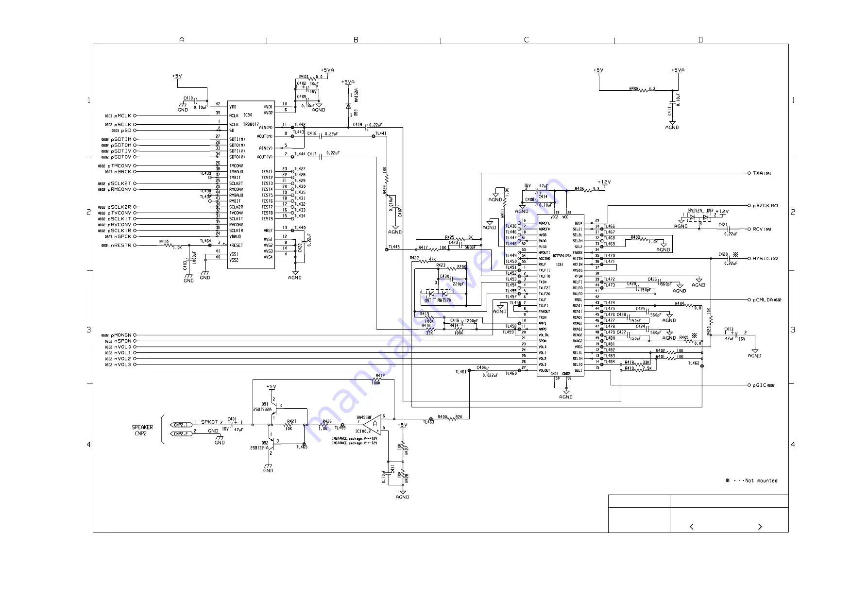Click the nVOL0 signal label
The image size is (868, 613).
[123, 347]
